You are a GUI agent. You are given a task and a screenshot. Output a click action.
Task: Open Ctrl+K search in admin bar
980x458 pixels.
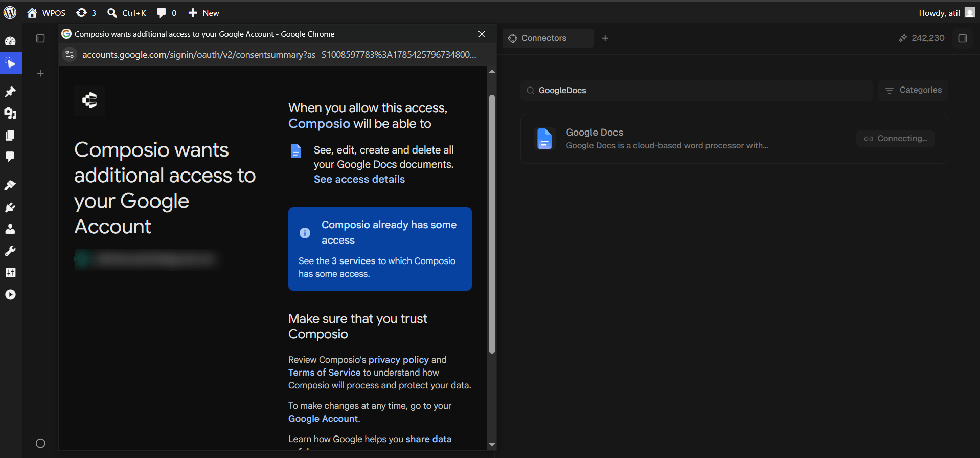127,13
